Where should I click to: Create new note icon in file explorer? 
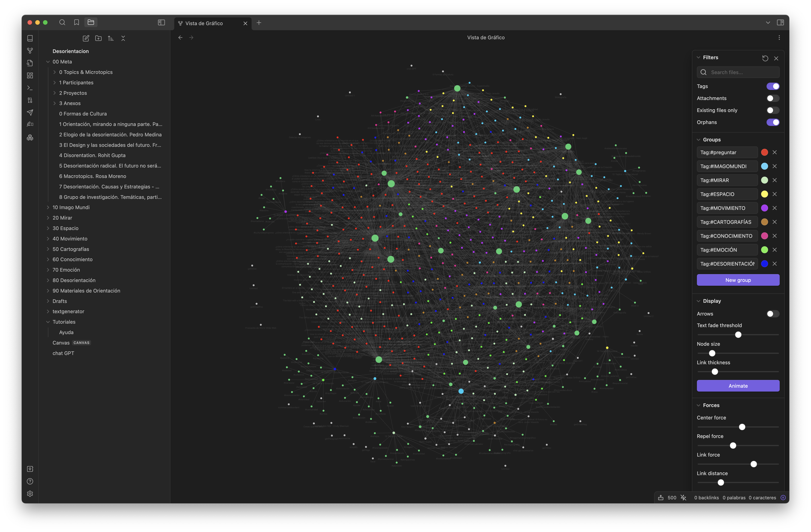click(86, 38)
